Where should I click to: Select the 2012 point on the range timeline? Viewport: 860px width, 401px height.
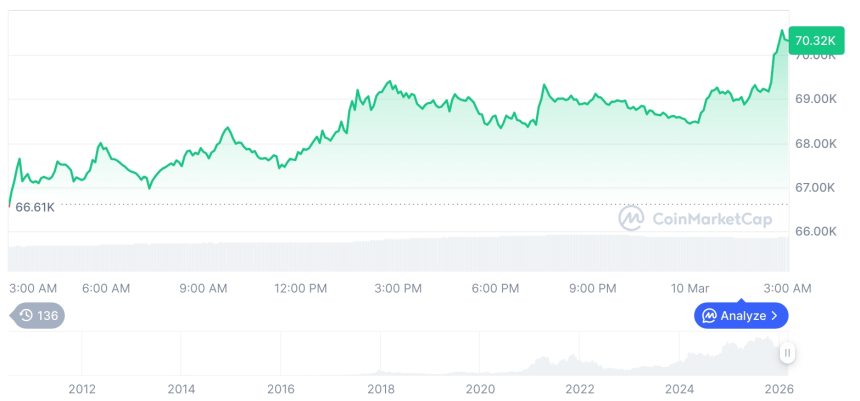(x=81, y=389)
